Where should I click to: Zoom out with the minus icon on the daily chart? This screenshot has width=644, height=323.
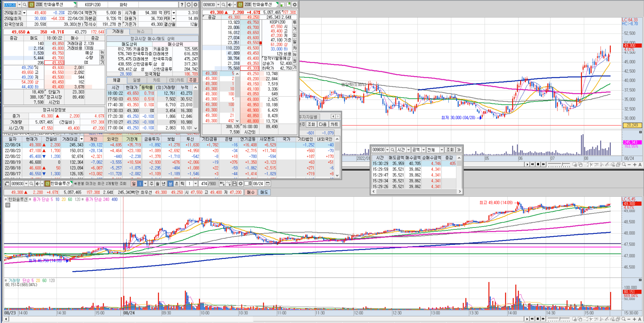[629, 164]
